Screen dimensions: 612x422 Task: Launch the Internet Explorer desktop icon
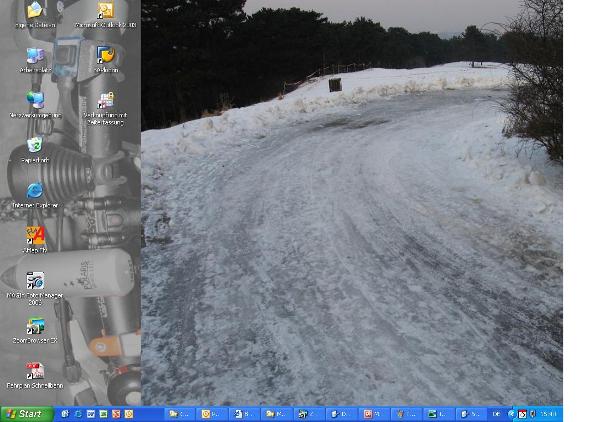[x=35, y=195]
